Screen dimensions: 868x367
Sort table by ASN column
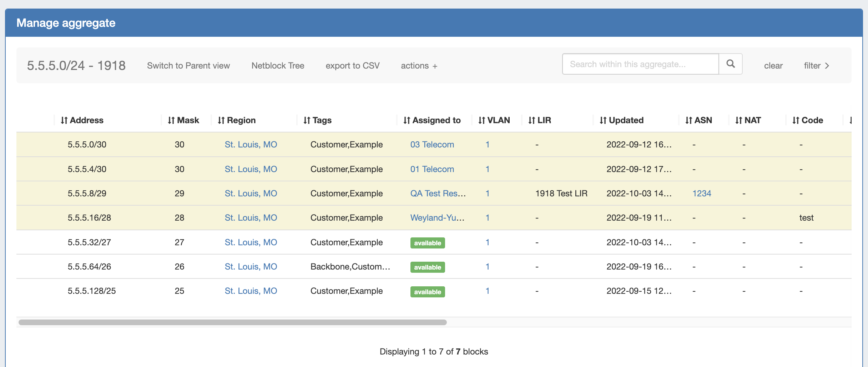tap(699, 120)
